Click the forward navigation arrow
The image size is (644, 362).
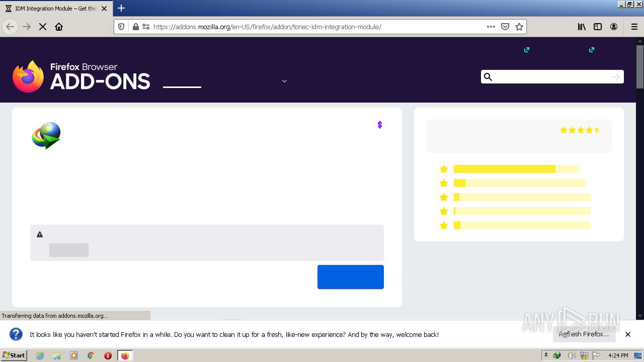tap(27, 27)
